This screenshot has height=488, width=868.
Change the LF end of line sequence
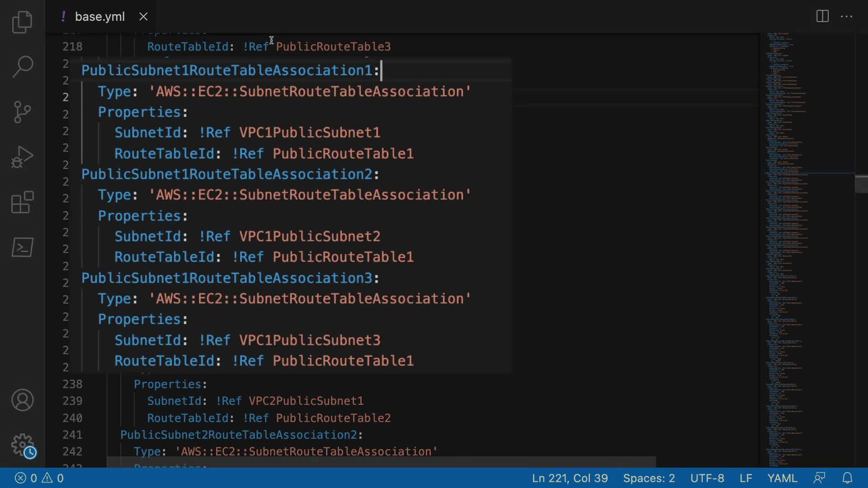pos(745,478)
